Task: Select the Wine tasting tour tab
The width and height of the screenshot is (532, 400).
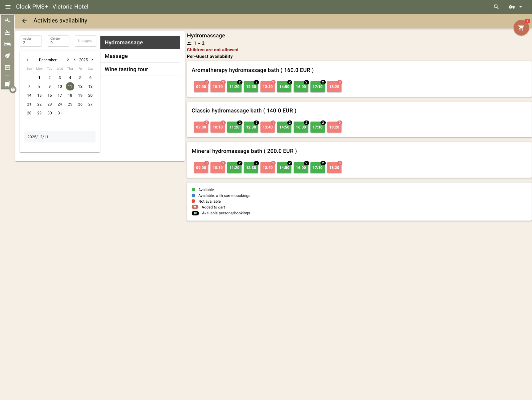Action: coord(140,69)
